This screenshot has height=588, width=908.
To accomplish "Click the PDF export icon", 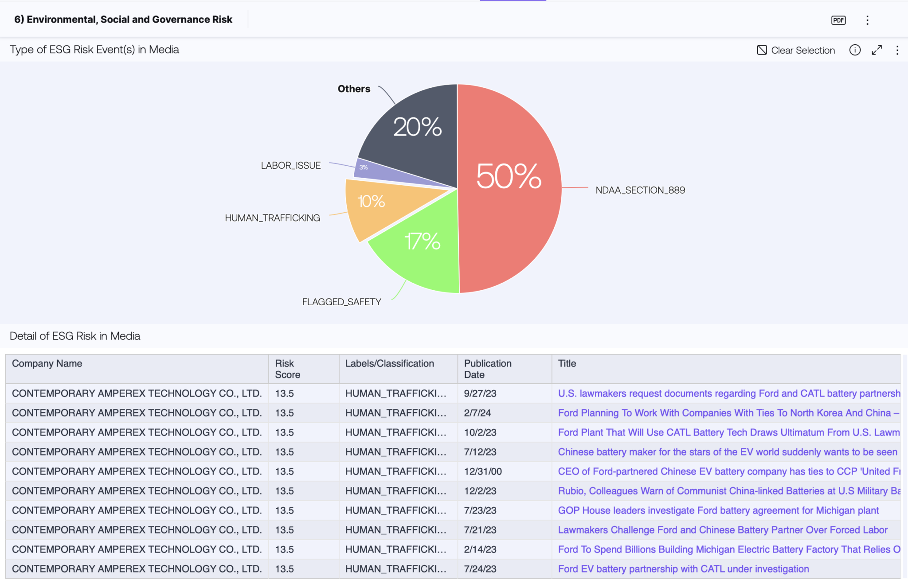I will [x=838, y=20].
